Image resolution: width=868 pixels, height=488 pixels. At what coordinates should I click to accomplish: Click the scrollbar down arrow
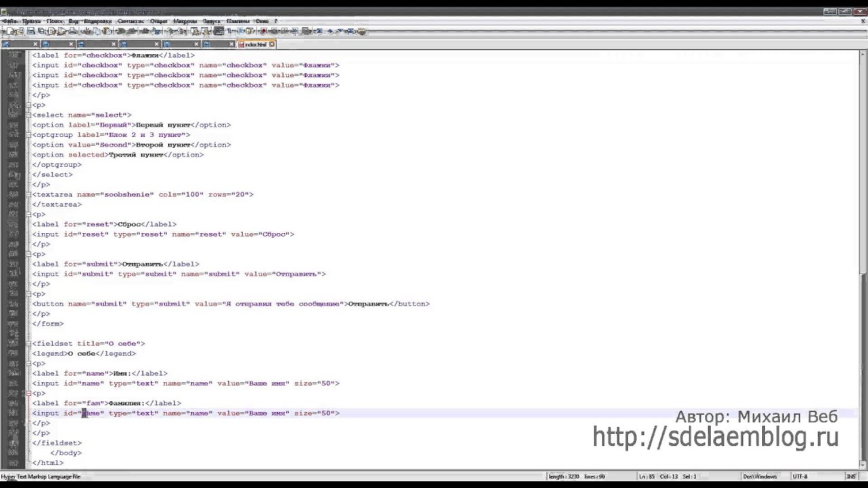[x=863, y=465]
